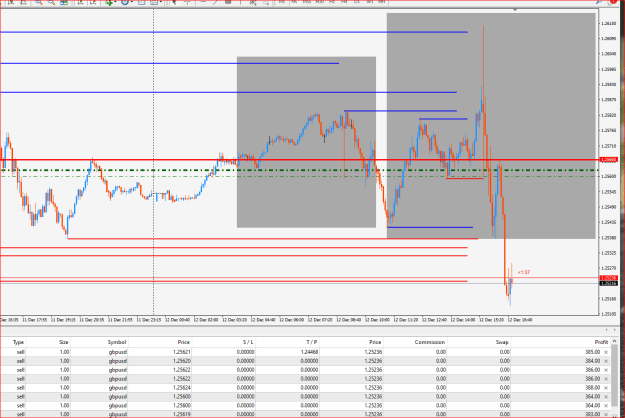Click the Swap column header
The width and height of the screenshot is (625, 418).
pos(502,342)
